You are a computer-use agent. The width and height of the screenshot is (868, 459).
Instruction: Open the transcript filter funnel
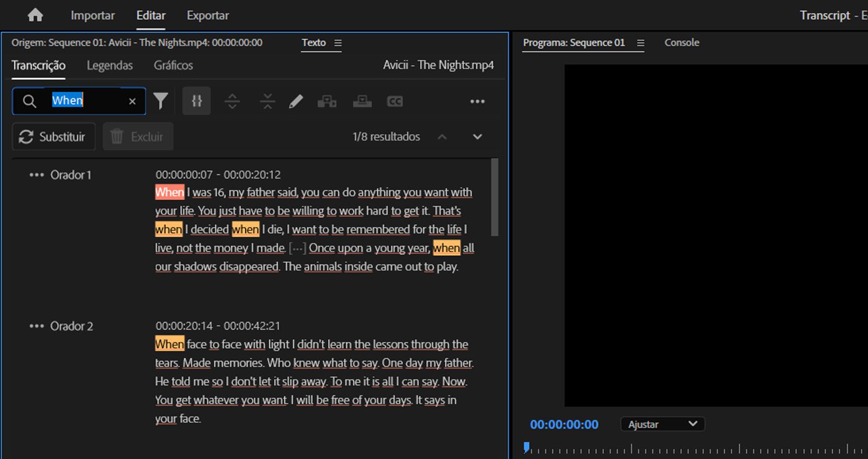point(161,101)
